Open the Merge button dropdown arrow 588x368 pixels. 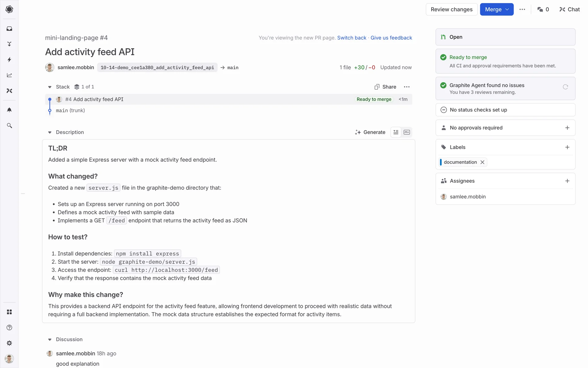click(507, 10)
